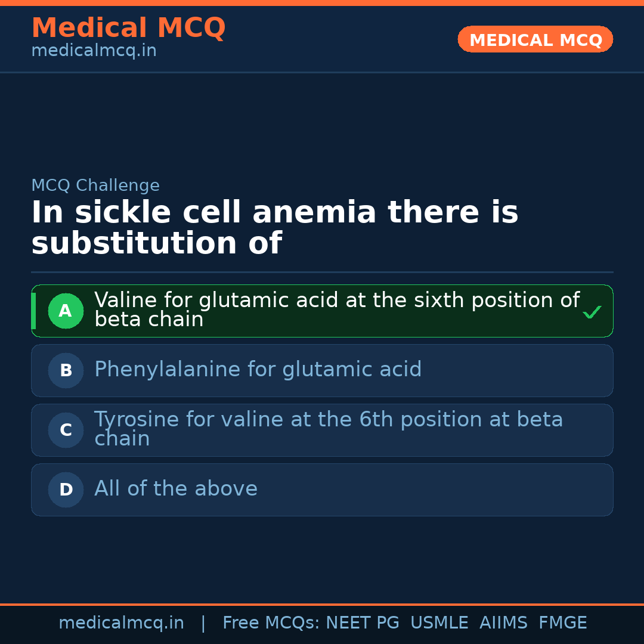
Task: Select the letter B option circle
Action: (x=66, y=370)
